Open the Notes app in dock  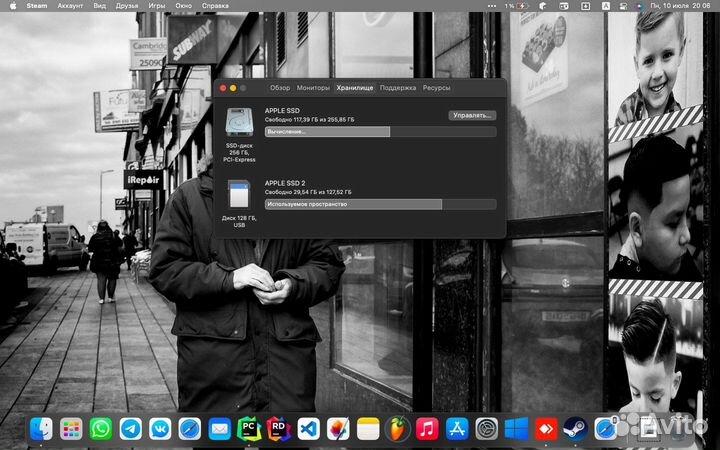point(368,429)
